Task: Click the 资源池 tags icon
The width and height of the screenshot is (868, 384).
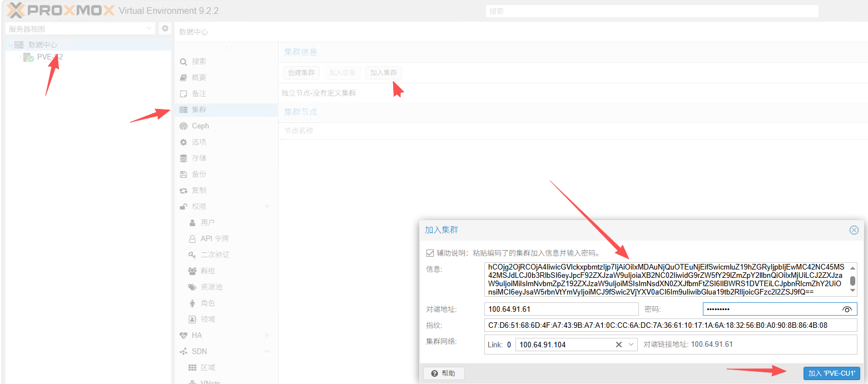Action: [x=192, y=287]
